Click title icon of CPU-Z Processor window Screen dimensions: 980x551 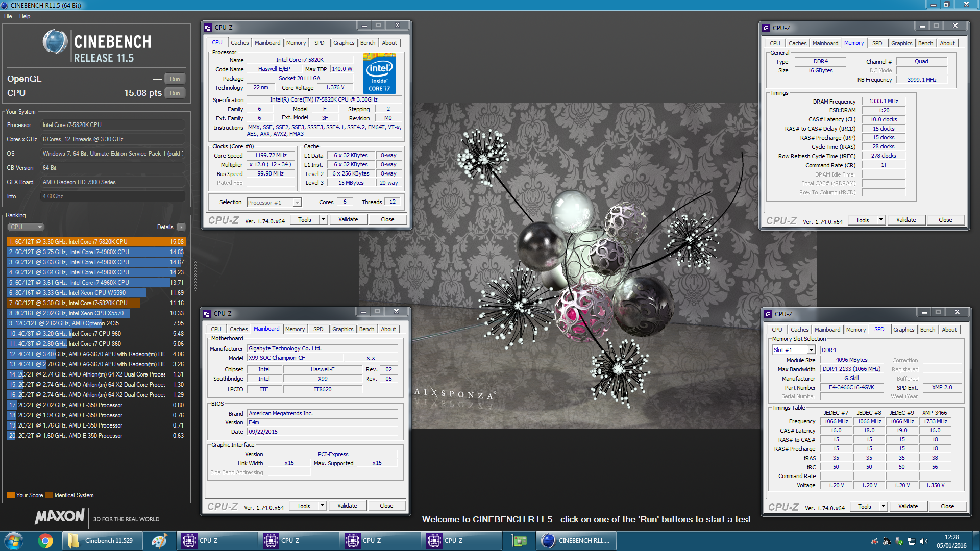point(208,28)
